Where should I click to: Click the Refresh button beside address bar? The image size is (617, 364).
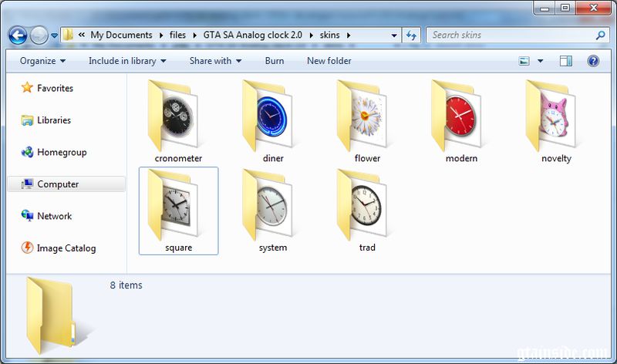click(411, 35)
